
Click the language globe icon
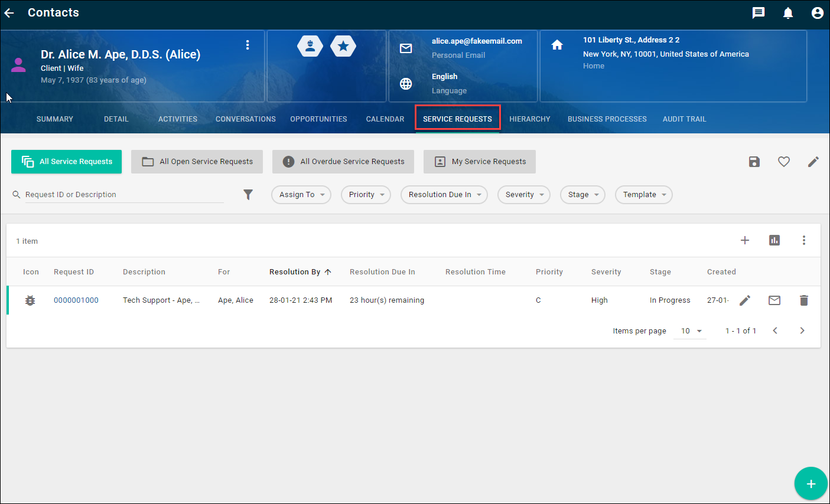pyautogui.click(x=406, y=84)
